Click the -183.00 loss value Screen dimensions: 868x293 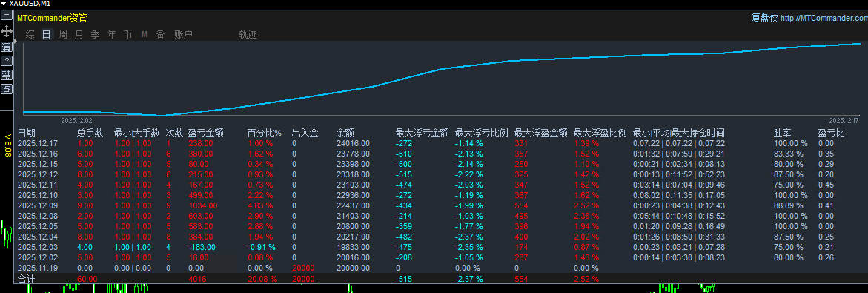coord(202,247)
